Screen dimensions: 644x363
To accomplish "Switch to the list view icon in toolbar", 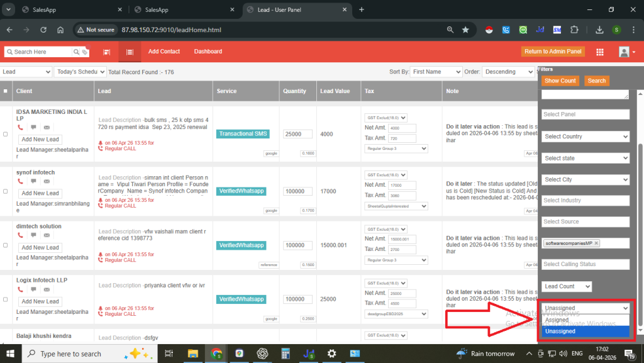I will (130, 52).
